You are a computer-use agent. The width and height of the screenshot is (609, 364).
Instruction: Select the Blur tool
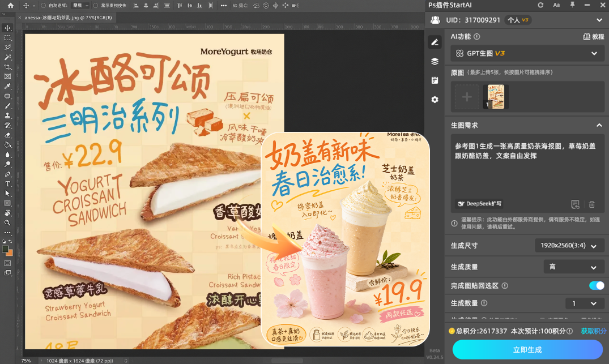tap(7, 155)
